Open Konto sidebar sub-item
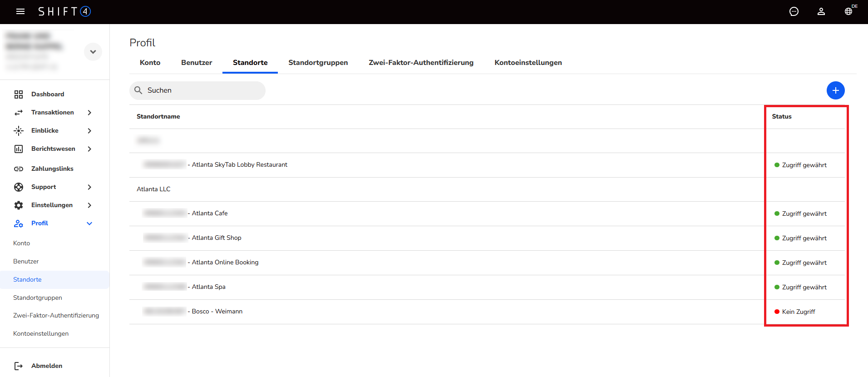 coord(22,243)
